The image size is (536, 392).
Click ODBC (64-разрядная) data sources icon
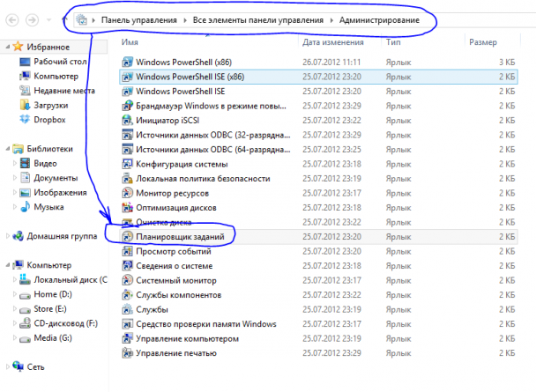tap(127, 150)
